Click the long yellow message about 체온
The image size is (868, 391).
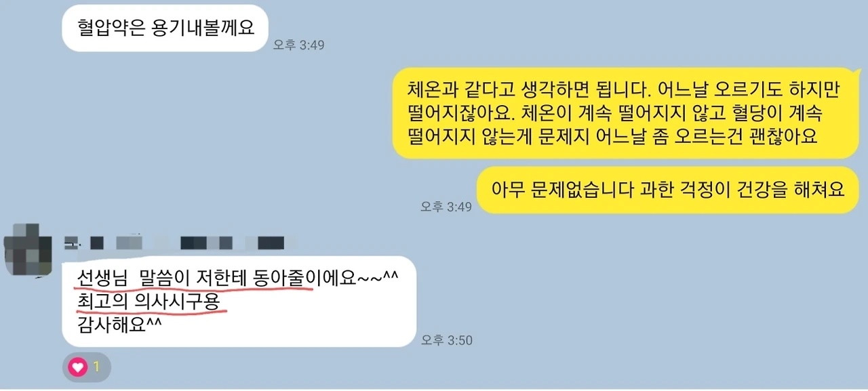[x=616, y=112]
